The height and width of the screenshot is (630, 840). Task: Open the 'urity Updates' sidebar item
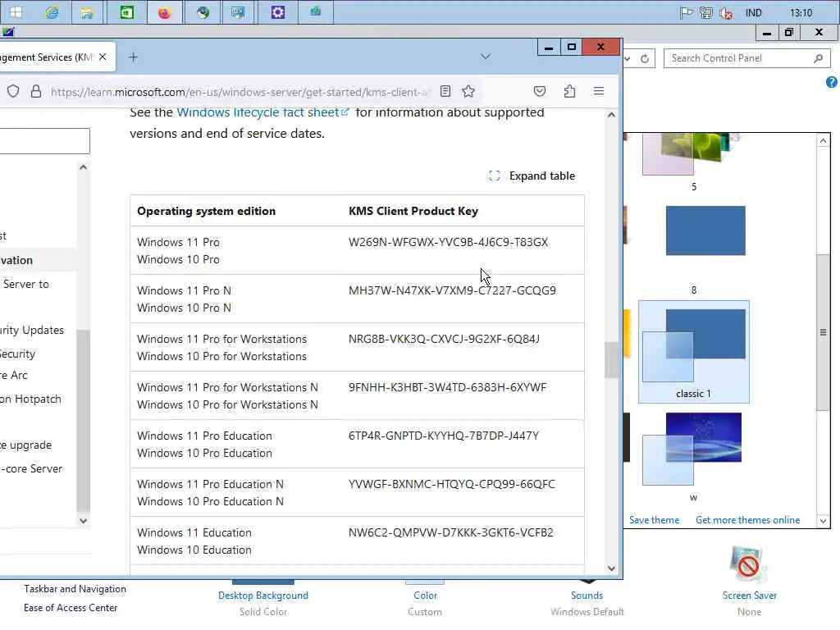(32, 330)
